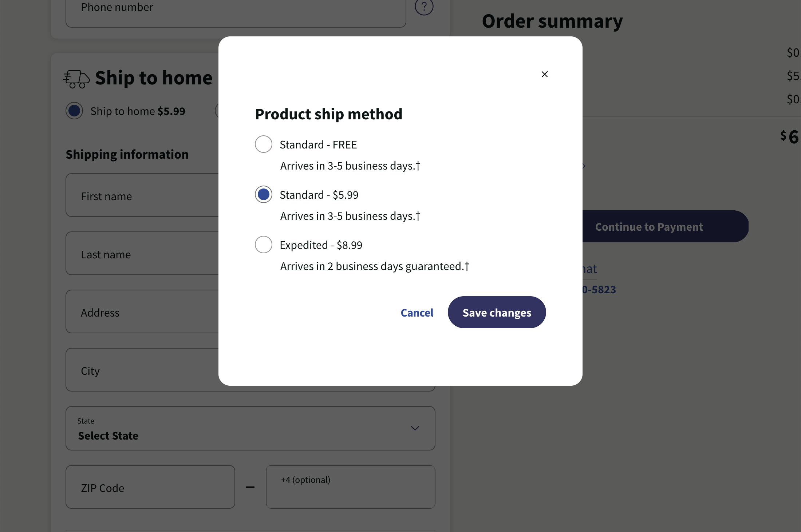This screenshot has height=532, width=801.
Task: Click the Cancel link
Action: (x=417, y=312)
